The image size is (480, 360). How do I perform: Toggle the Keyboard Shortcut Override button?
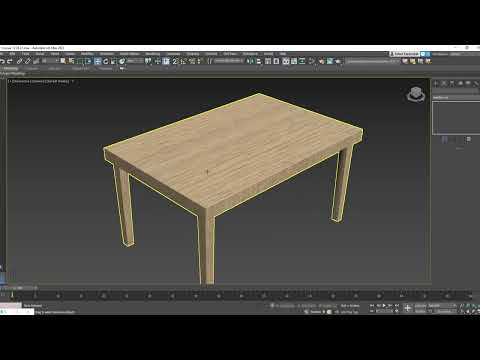click(x=166, y=61)
